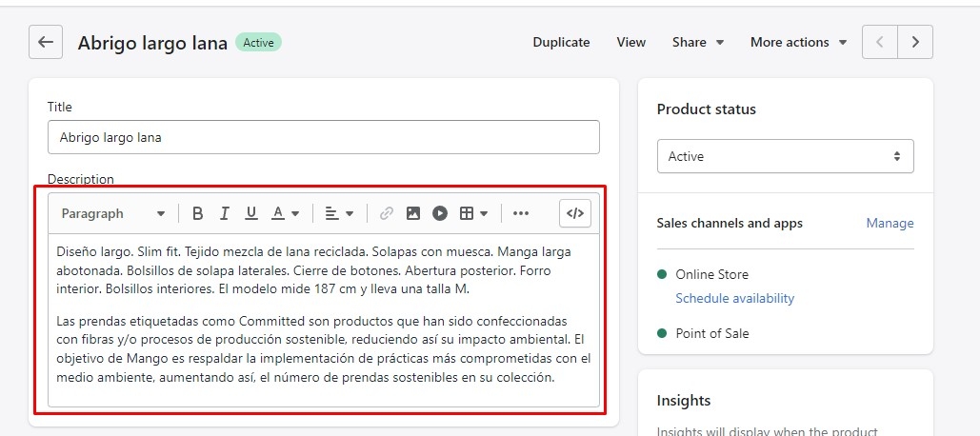
Task: Go back using the arrow button
Action: (46, 42)
